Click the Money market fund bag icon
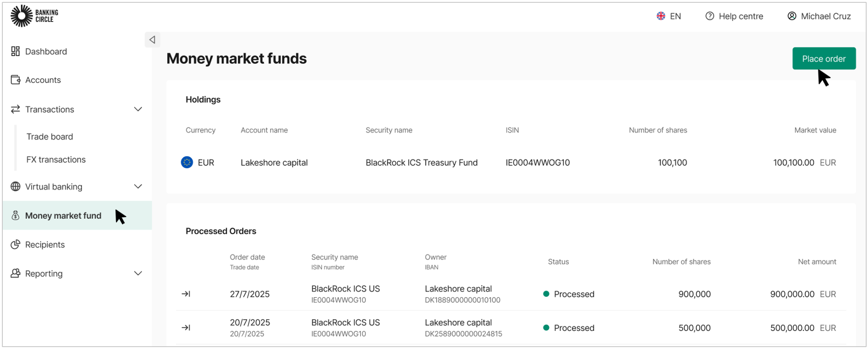Image resolution: width=868 pixels, height=349 pixels. click(x=15, y=215)
